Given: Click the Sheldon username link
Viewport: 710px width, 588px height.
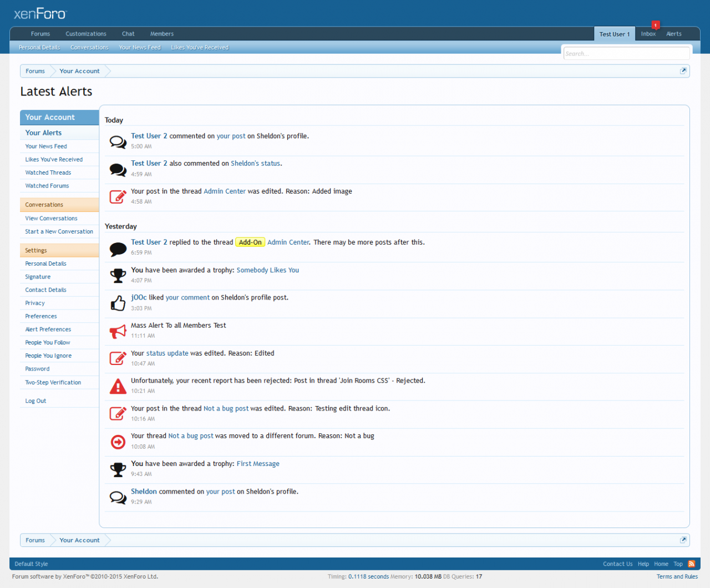Looking at the screenshot, I should (x=144, y=491).
